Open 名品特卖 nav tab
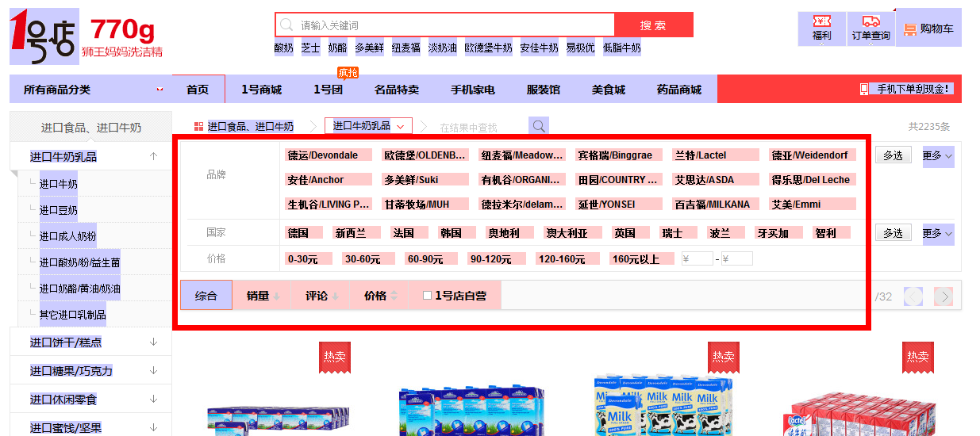Image resolution: width=980 pixels, height=436 pixels. pos(397,90)
